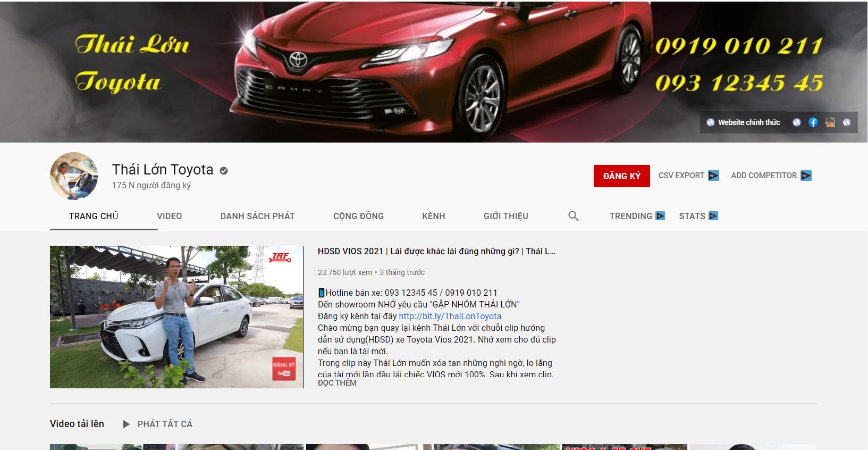Click the search icon in channel tabs

573,216
